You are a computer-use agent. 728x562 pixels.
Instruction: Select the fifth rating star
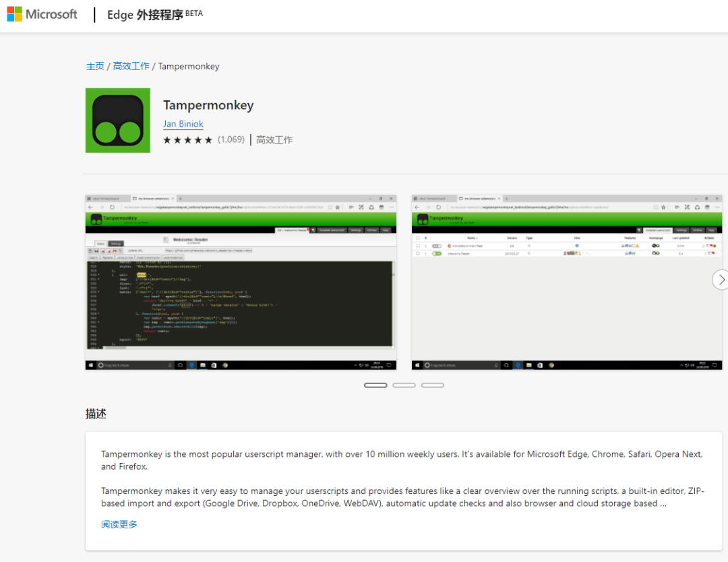(210, 139)
